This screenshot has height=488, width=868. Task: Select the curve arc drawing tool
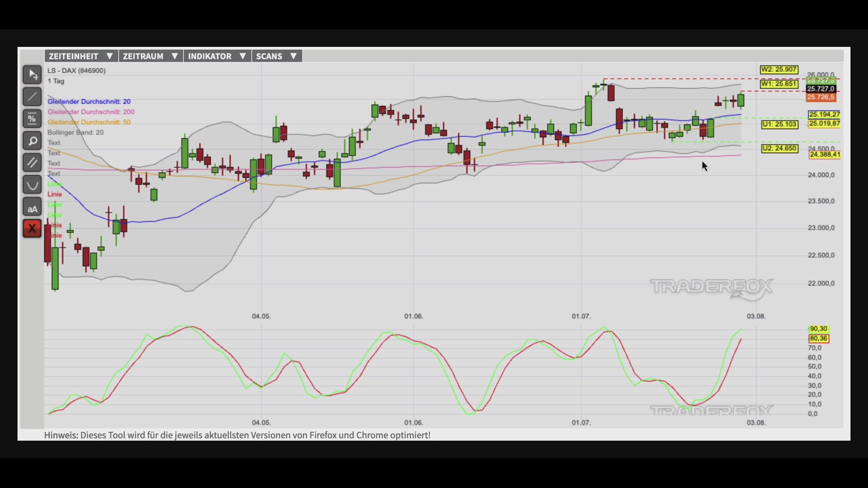(x=32, y=185)
